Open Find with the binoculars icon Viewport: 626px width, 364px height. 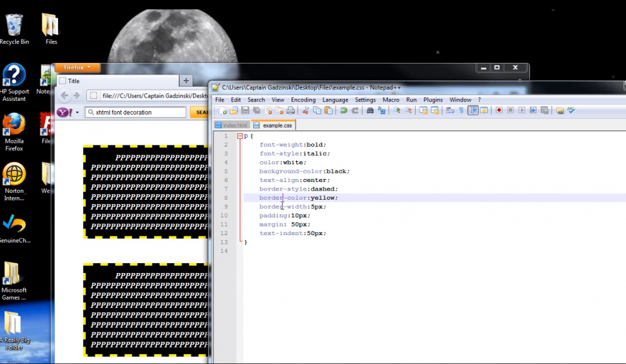[370, 111]
